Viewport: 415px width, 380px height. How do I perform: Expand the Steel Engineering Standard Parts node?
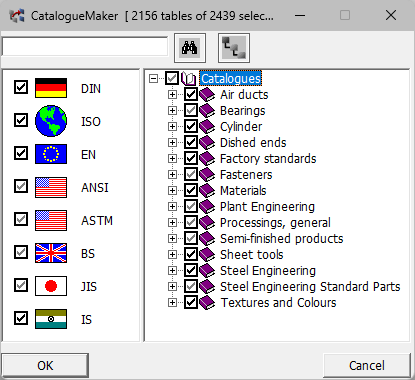pyautogui.click(x=172, y=287)
